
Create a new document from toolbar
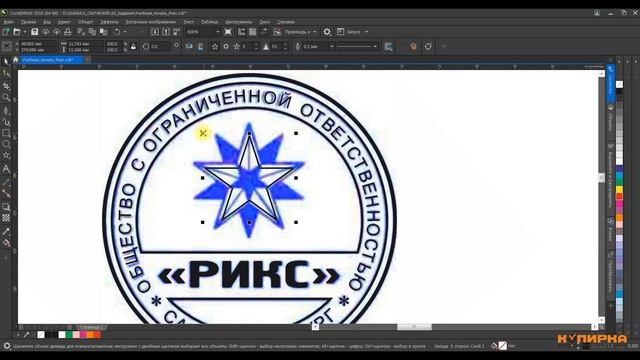[x=6, y=31]
